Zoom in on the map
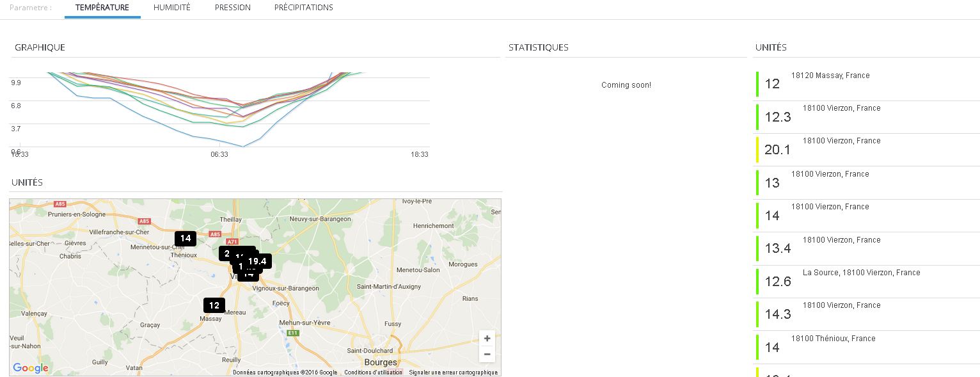The height and width of the screenshot is (377, 980). point(487,339)
